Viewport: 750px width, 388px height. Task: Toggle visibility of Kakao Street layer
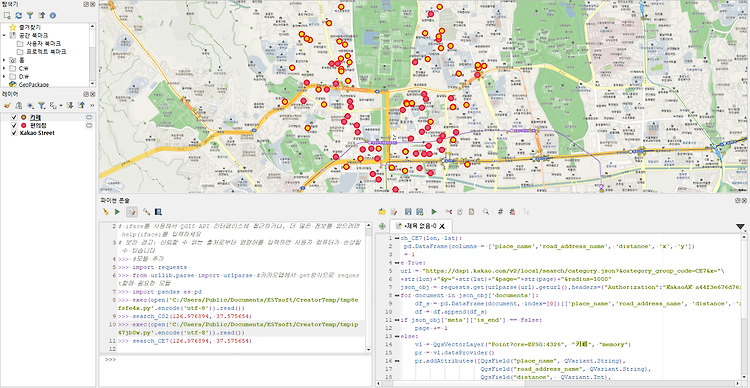(x=14, y=133)
